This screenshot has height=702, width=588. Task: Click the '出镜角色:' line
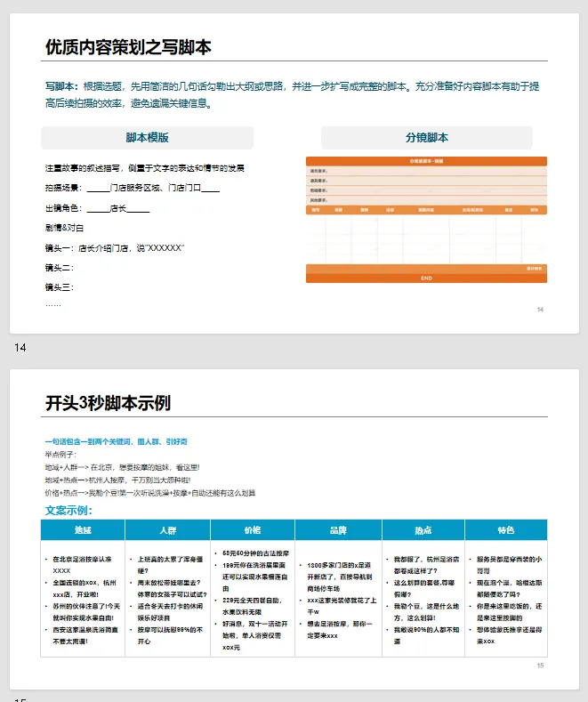(x=97, y=208)
